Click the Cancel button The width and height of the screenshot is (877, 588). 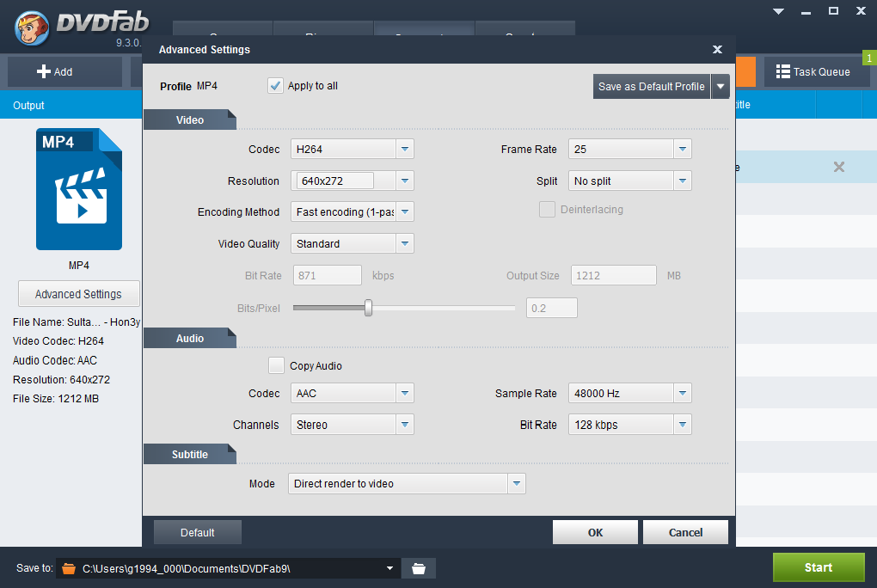click(x=686, y=532)
